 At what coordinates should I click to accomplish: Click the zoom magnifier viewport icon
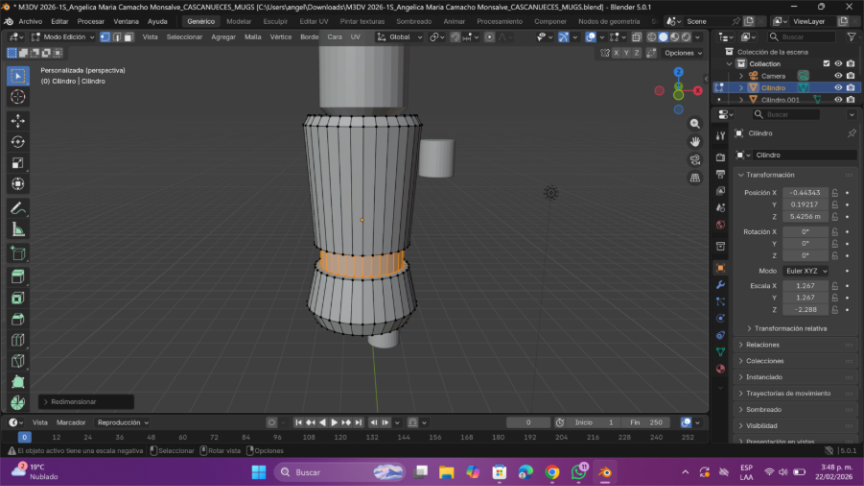click(695, 124)
